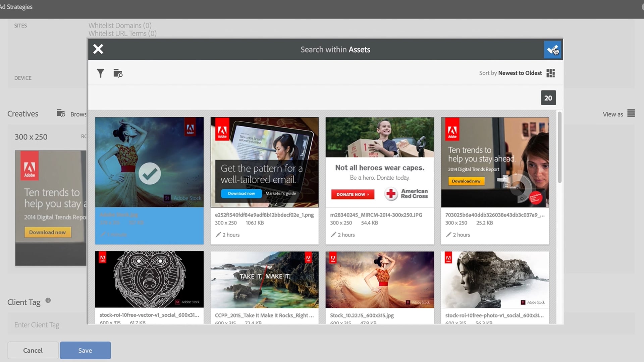Click the pencil edit icon on 703025b6 card

[x=448, y=235]
